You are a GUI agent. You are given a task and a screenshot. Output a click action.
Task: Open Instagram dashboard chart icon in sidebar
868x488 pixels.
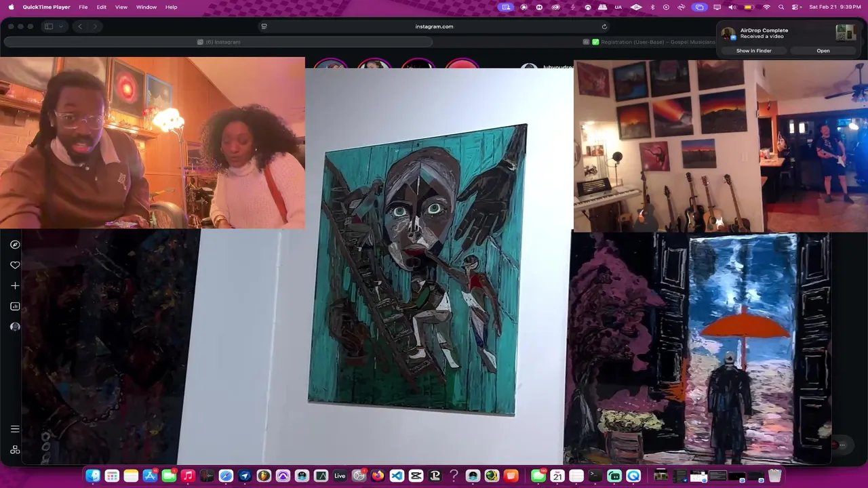click(x=15, y=306)
